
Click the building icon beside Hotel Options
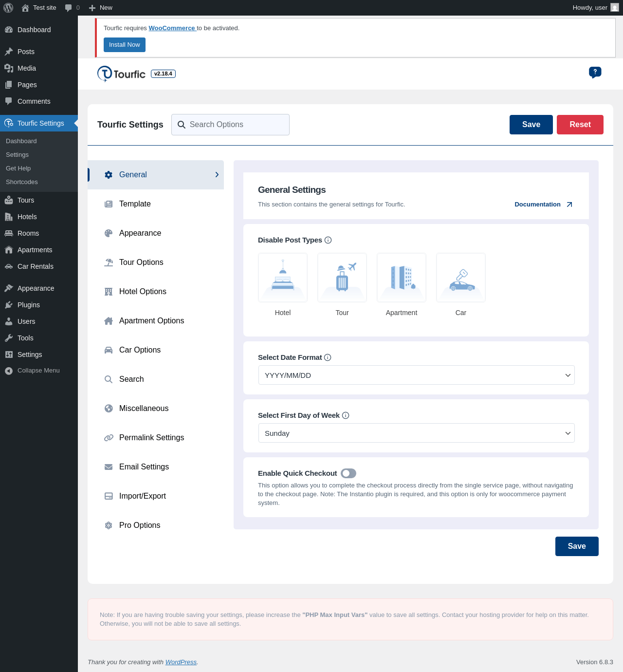pos(109,292)
